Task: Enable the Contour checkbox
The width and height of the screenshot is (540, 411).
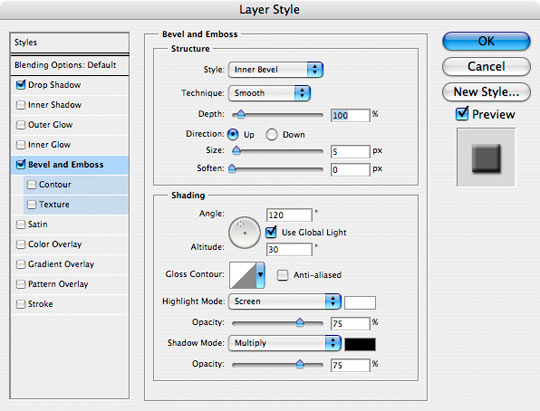Action: (31, 185)
